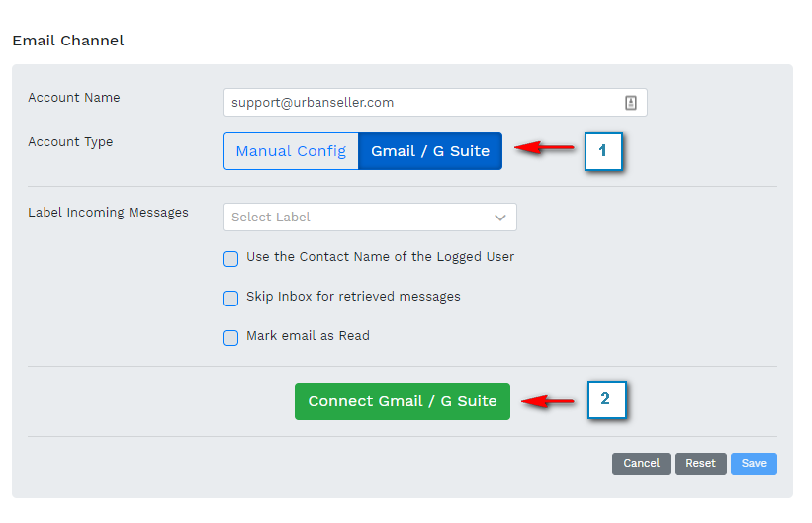
Task: Save the email channel settings
Action: click(x=754, y=463)
